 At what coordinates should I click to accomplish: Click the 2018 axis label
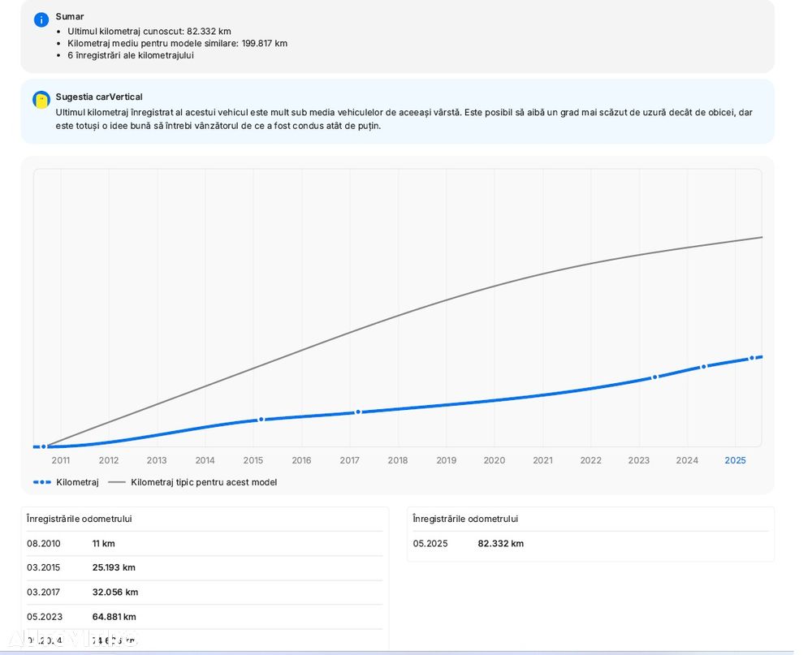[398, 460]
